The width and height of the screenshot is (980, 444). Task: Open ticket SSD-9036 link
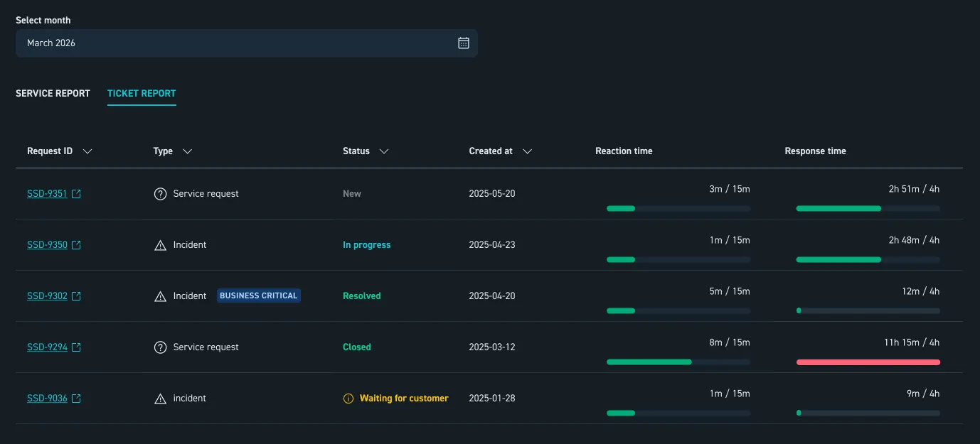(47, 399)
